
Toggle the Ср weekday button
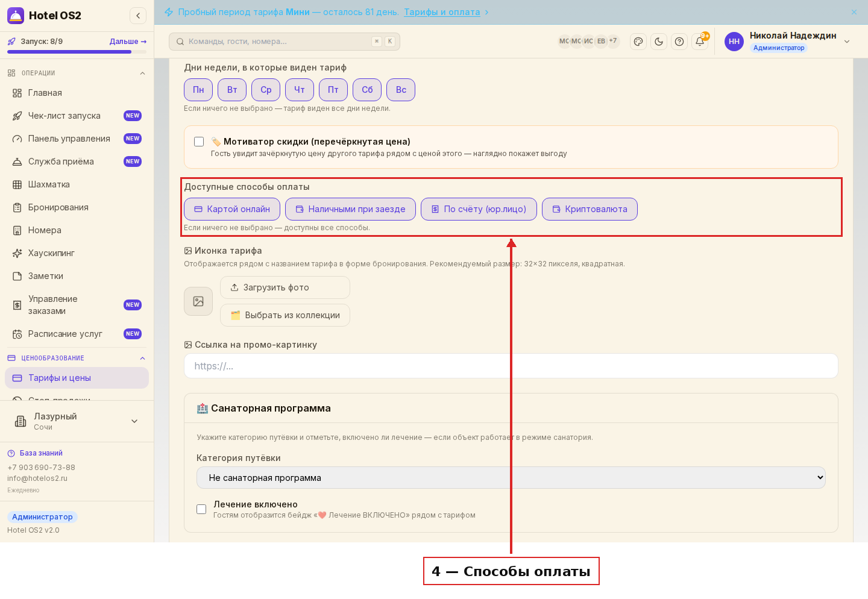click(266, 90)
